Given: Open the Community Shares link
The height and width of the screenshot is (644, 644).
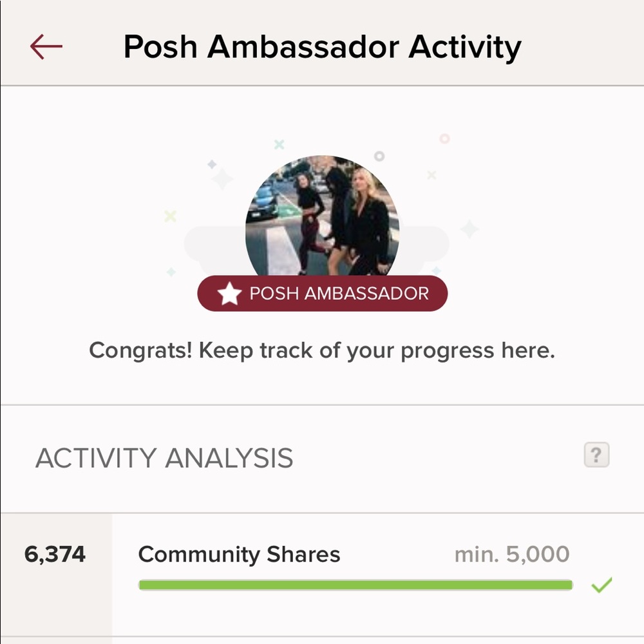Looking at the screenshot, I should (240, 554).
